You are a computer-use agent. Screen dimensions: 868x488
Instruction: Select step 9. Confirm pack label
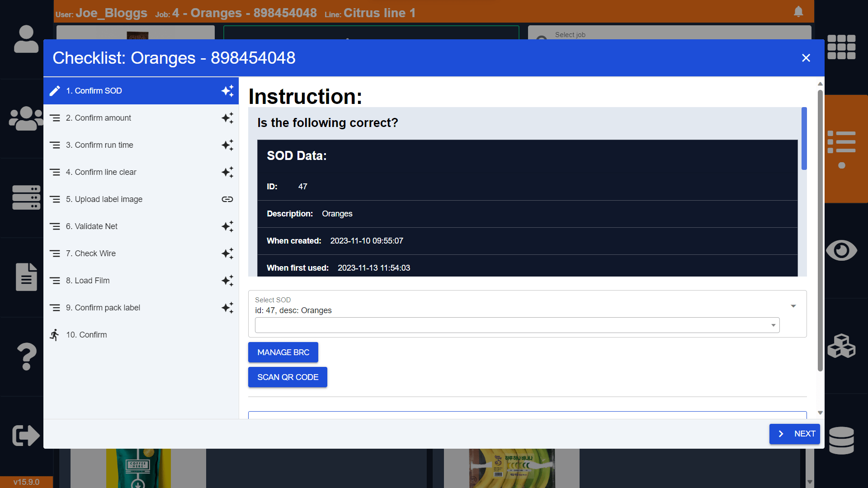click(141, 308)
